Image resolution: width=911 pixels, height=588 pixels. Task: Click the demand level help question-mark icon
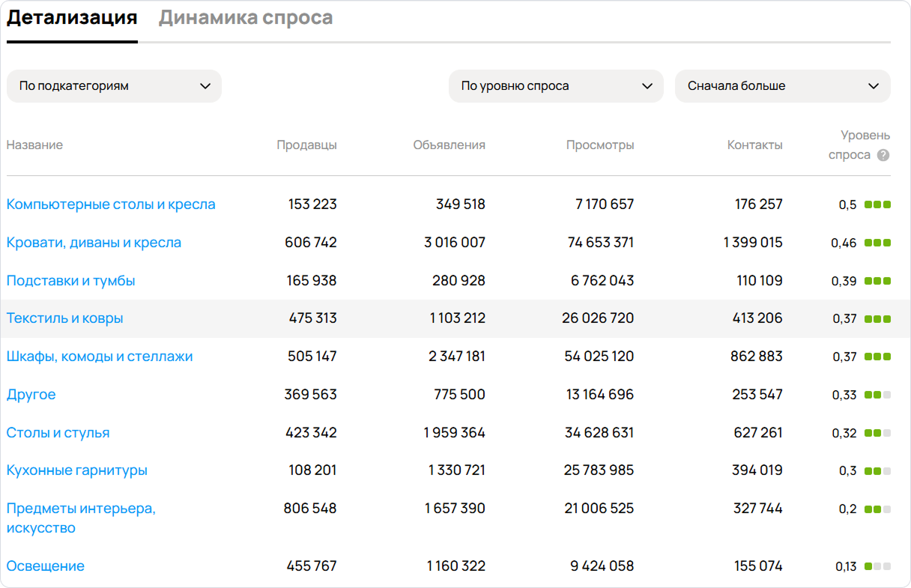tap(883, 156)
